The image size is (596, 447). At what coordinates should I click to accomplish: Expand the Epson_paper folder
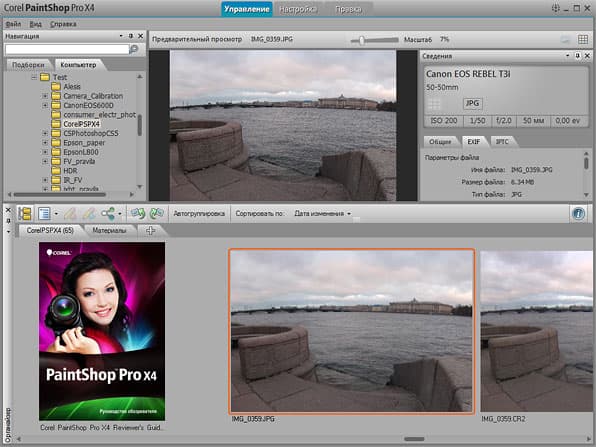point(45,143)
